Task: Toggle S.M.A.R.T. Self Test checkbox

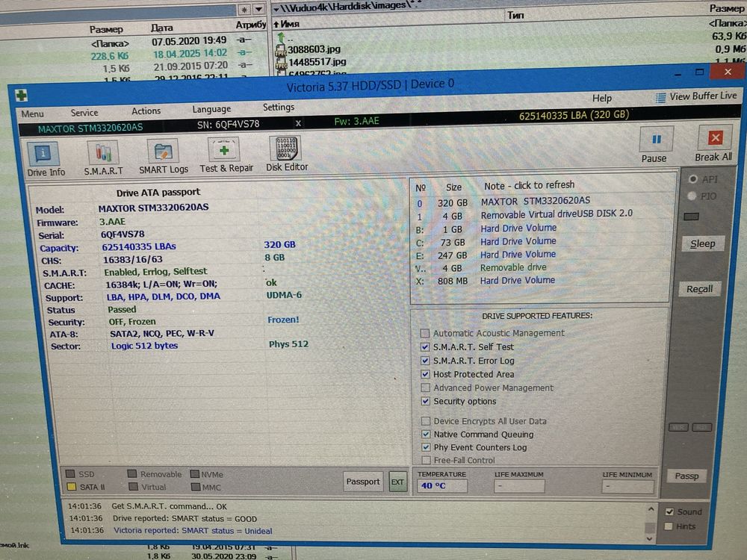Action: point(425,346)
